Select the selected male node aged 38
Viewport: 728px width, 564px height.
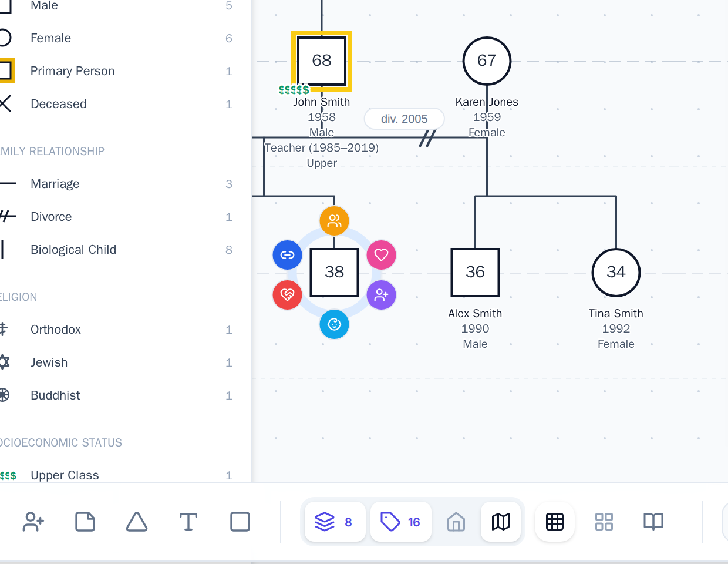(334, 273)
